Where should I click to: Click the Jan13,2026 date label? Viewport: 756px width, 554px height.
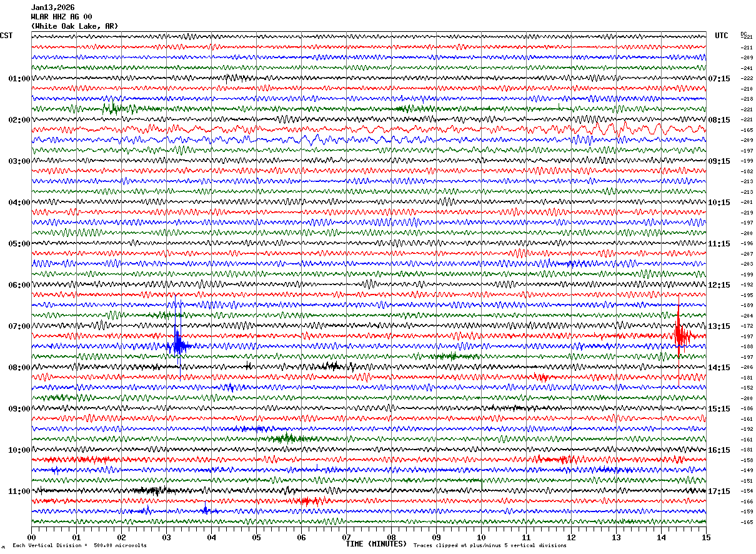[x=52, y=8]
